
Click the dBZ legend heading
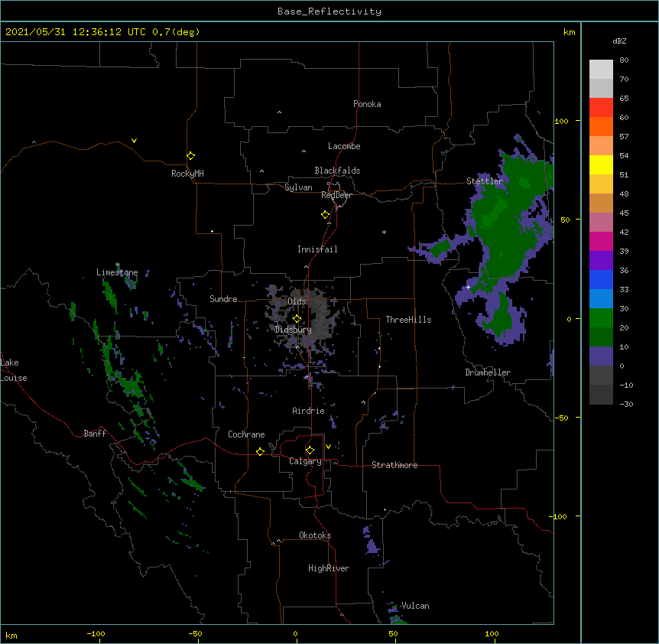tap(619, 41)
